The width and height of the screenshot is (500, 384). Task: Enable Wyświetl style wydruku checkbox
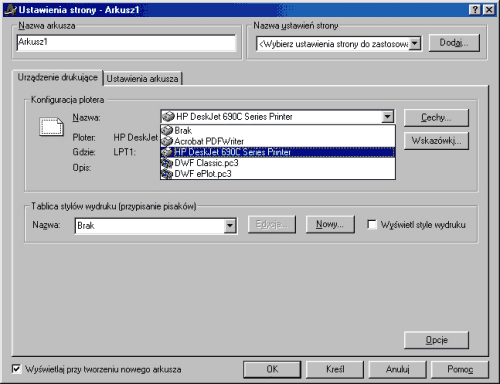point(372,224)
